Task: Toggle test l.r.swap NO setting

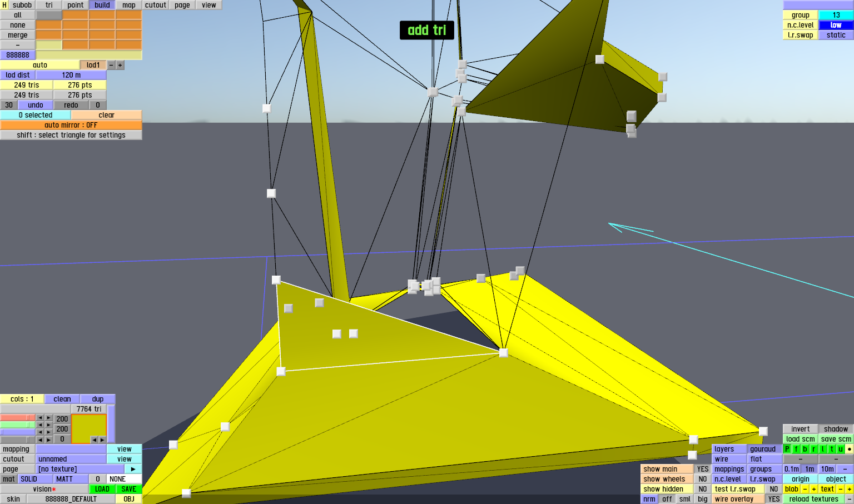Action: point(774,489)
